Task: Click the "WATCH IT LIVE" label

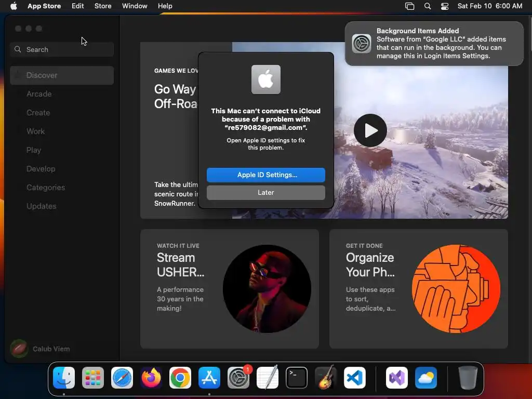Action: pyautogui.click(x=178, y=246)
